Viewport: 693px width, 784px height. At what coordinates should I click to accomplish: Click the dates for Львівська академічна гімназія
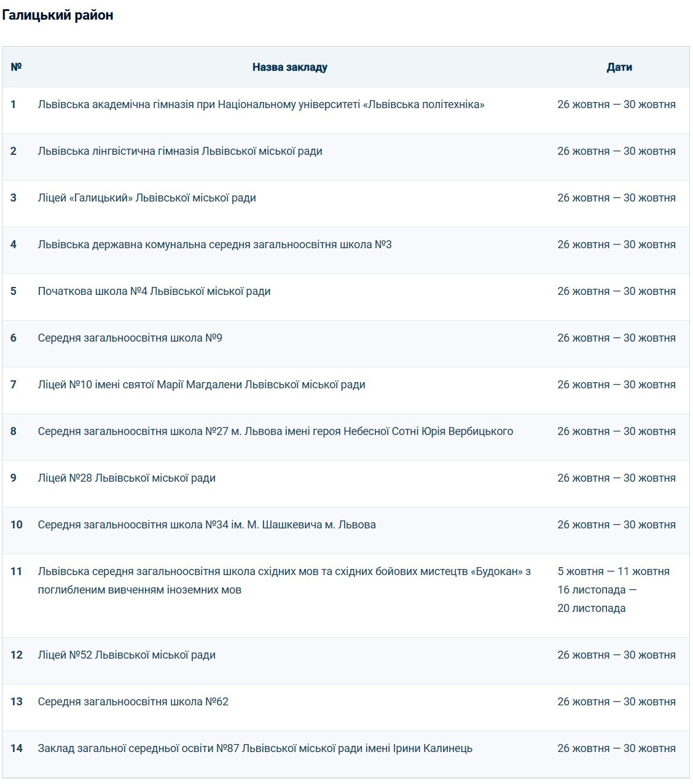pyautogui.click(x=617, y=104)
